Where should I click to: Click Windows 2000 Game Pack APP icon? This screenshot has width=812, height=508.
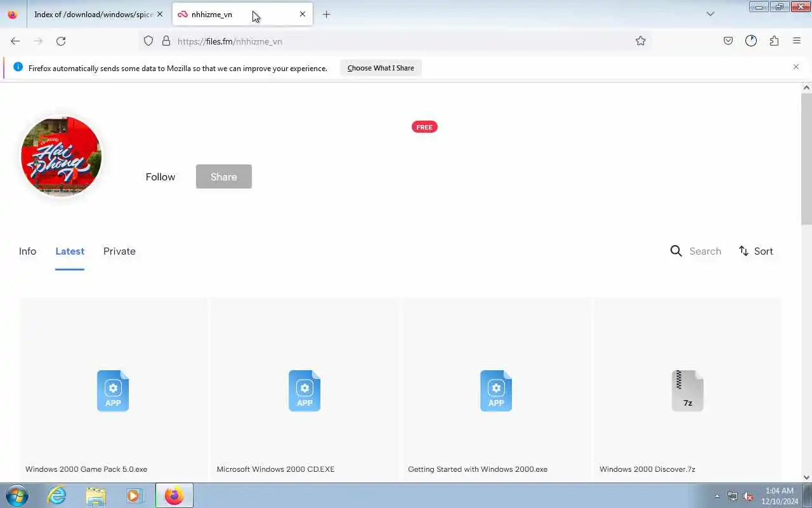coord(113,391)
